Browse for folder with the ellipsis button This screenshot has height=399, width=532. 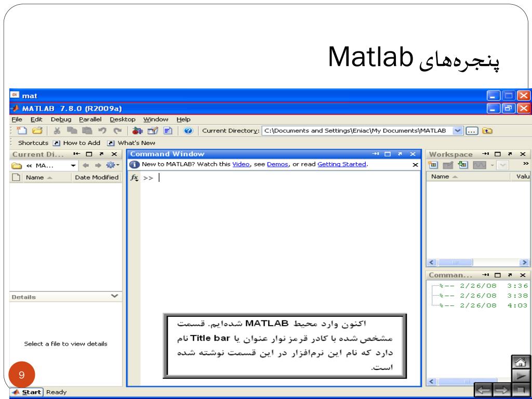click(472, 131)
